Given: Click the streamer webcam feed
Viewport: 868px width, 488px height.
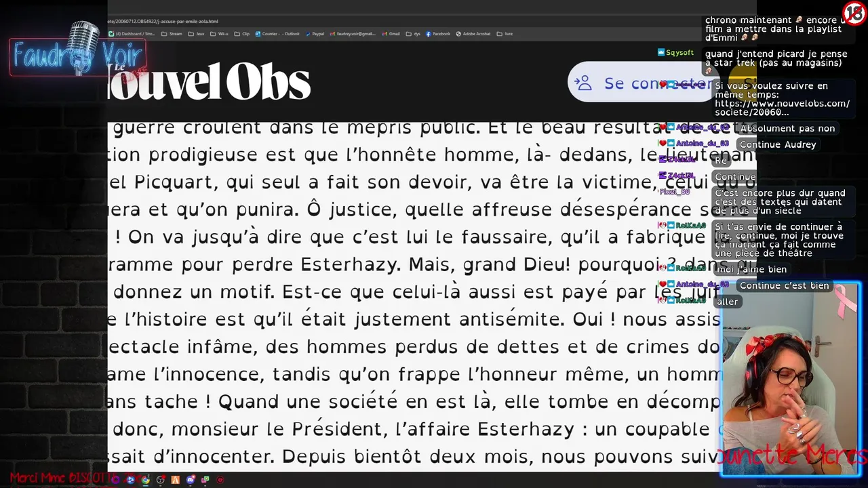Looking at the screenshot, I should point(791,380).
